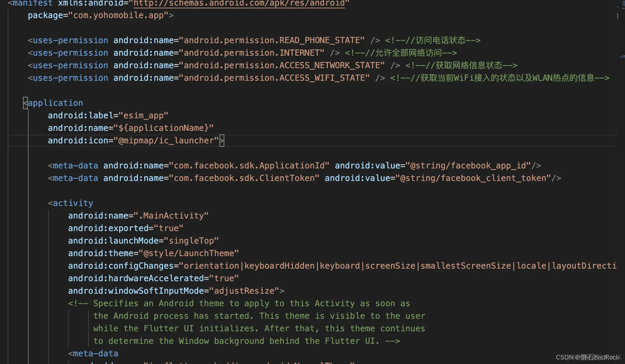Click the meta-data tag below the comment
Screen dimensions: 625x364
(x=93, y=354)
